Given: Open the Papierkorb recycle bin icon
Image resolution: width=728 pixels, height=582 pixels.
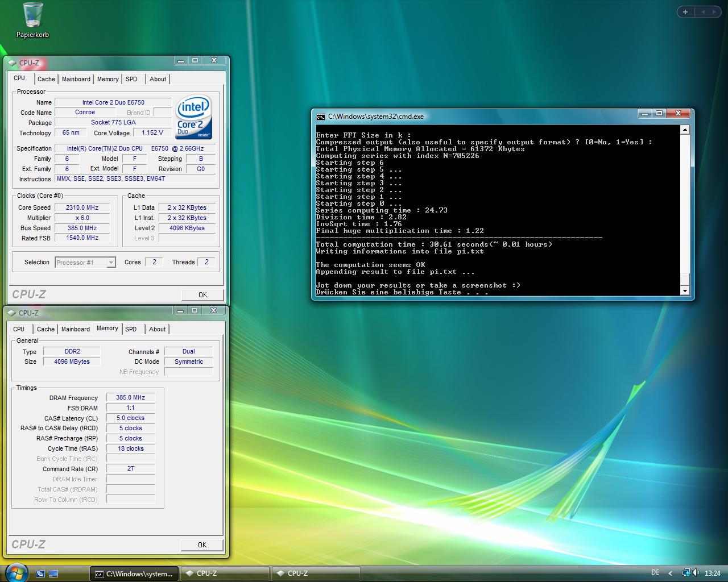Looking at the screenshot, I should pyautogui.click(x=32, y=20).
